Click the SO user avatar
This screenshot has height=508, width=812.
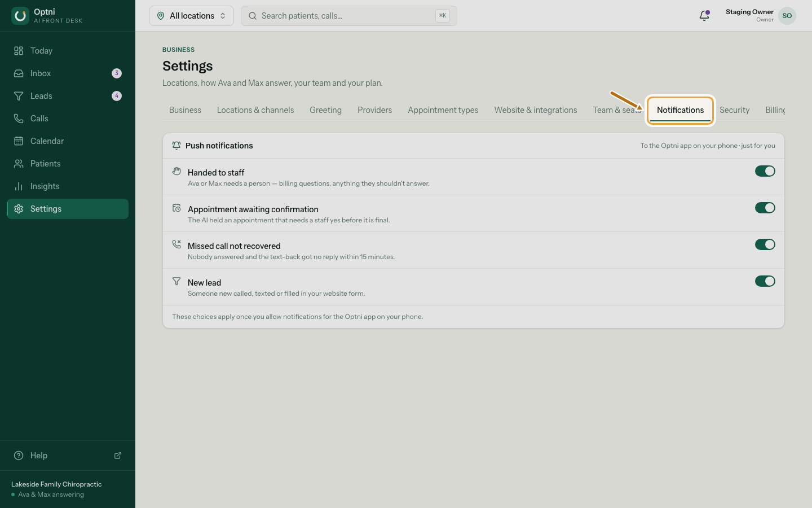tap(787, 16)
